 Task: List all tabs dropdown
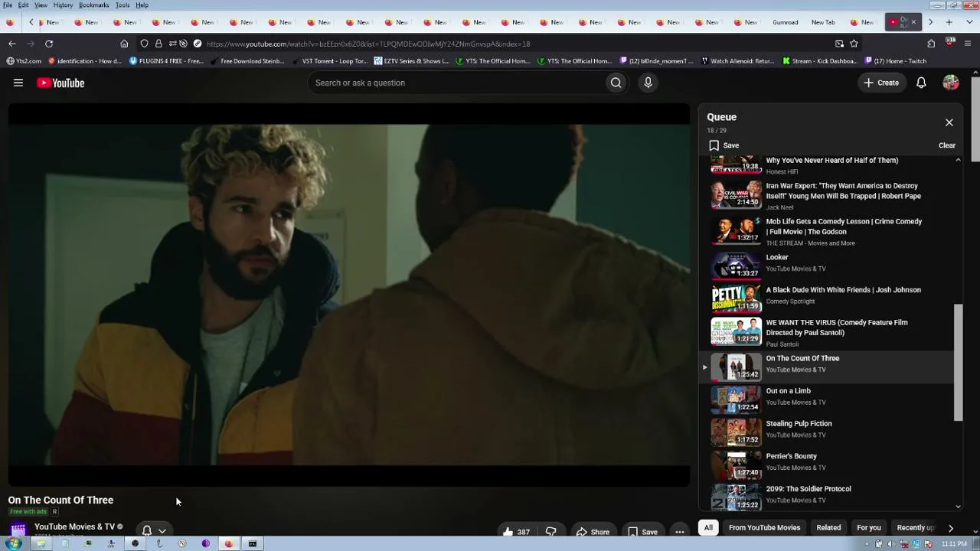coord(969,22)
